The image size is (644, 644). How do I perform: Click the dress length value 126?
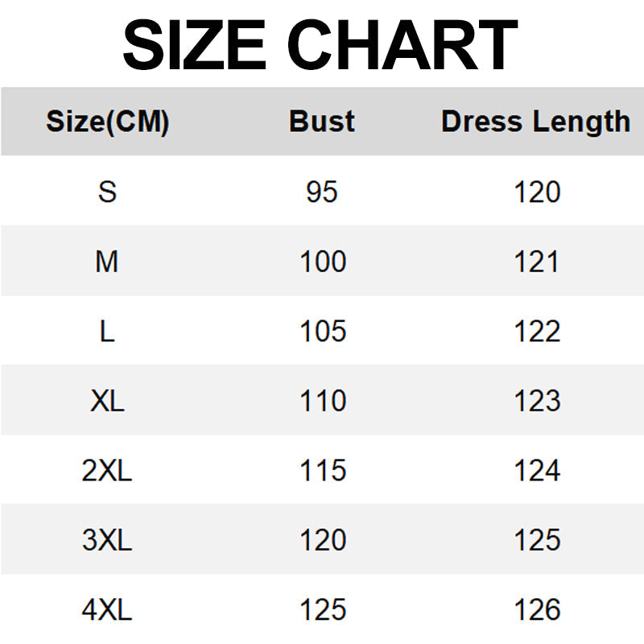tap(537, 610)
